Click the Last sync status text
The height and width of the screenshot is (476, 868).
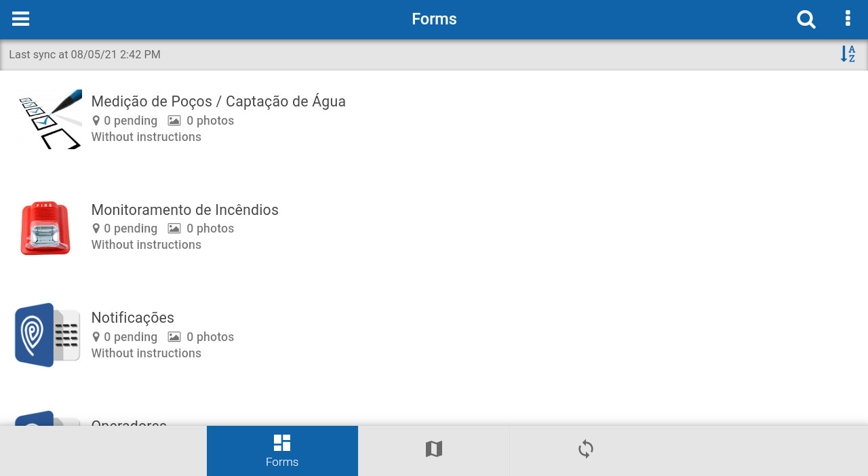pos(85,54)
